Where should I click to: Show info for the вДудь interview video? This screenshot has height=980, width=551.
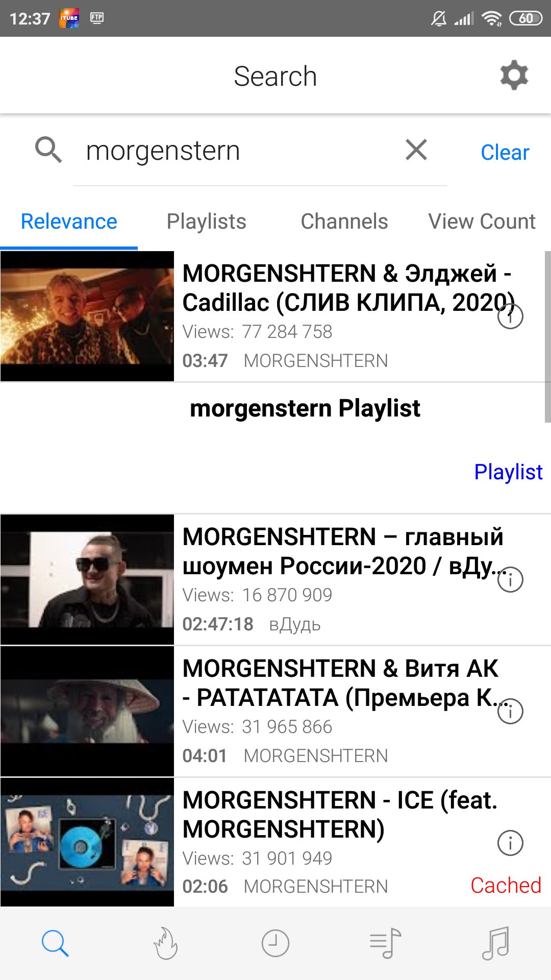tap(510, 580)
